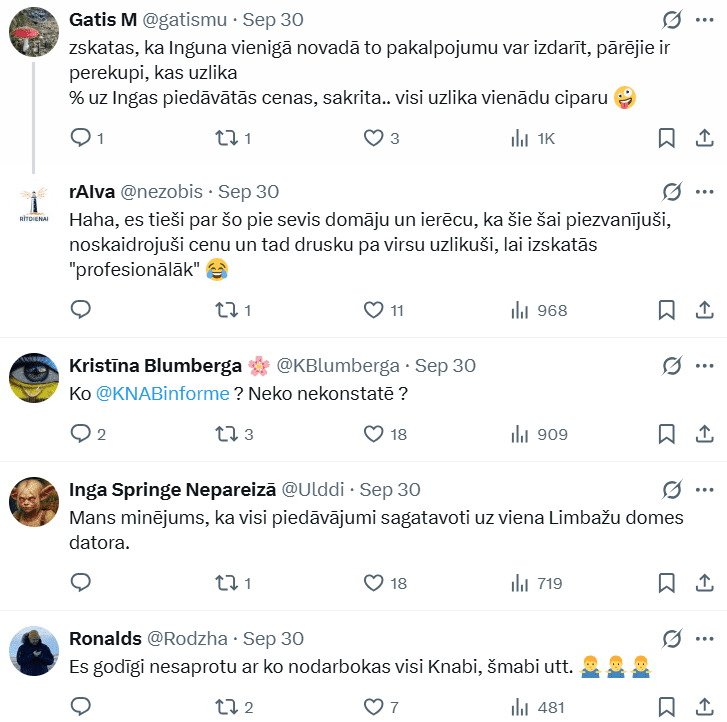
Task: Retweet Kristīna Blumberga's tweet
Action: pos(227,434)
